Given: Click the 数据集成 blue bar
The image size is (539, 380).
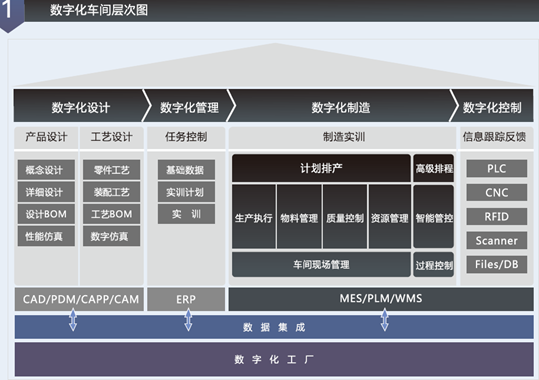Looking at the screenshot, I should (274, 327).
